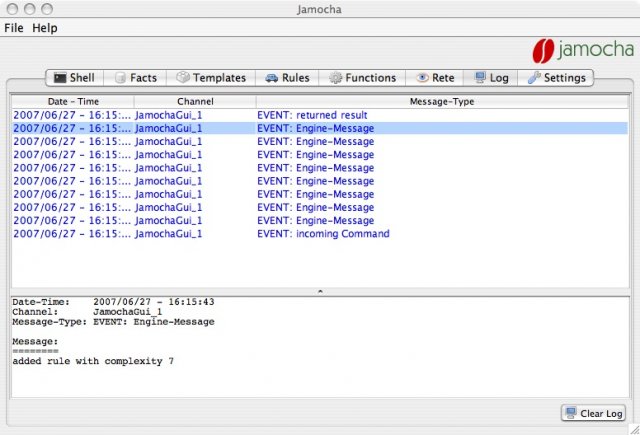Viewport: 640px width, 435px height.
Task: Sort by Date - Time column header
Action: pos(72,102)
